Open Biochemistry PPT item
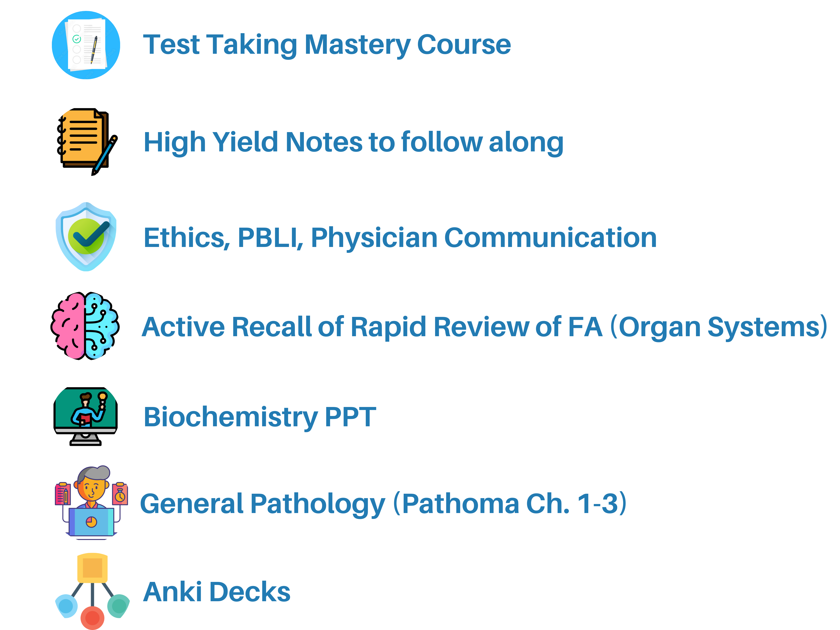Image resolution: width=840 pixels, height=630 pixels. 260,417
